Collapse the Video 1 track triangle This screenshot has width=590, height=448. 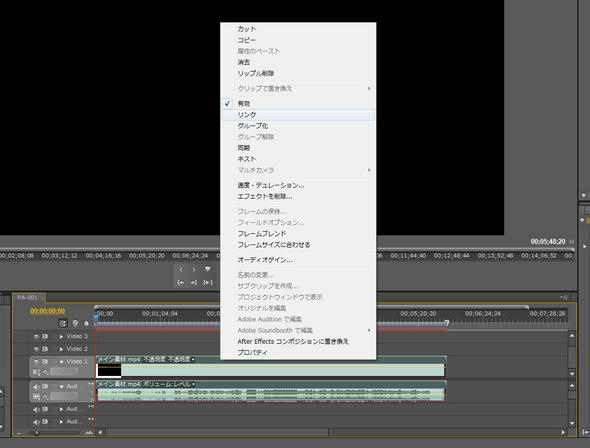tap(62, 362)
